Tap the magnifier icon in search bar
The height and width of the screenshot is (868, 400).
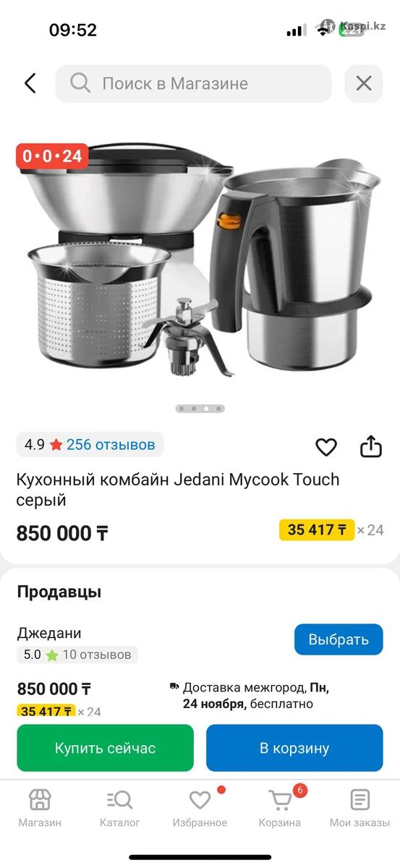(x=80, y=83)
